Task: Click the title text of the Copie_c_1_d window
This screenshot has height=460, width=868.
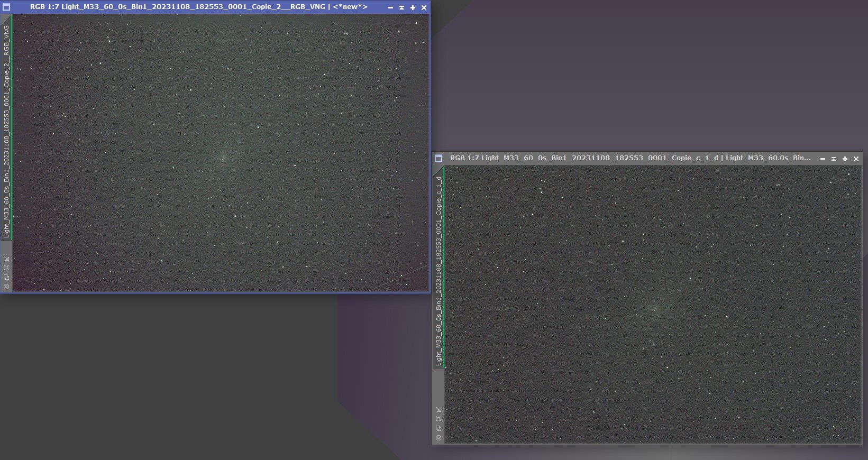Action: [x=630, y=158]
